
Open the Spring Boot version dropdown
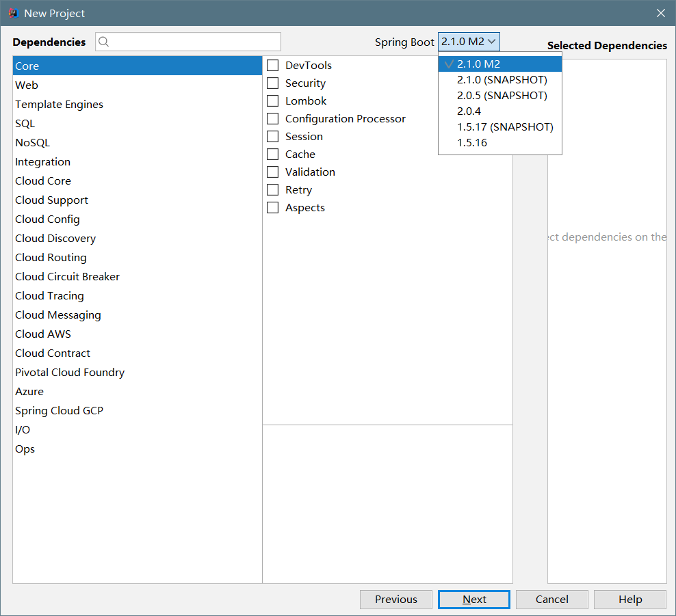[x=469, y=42]
